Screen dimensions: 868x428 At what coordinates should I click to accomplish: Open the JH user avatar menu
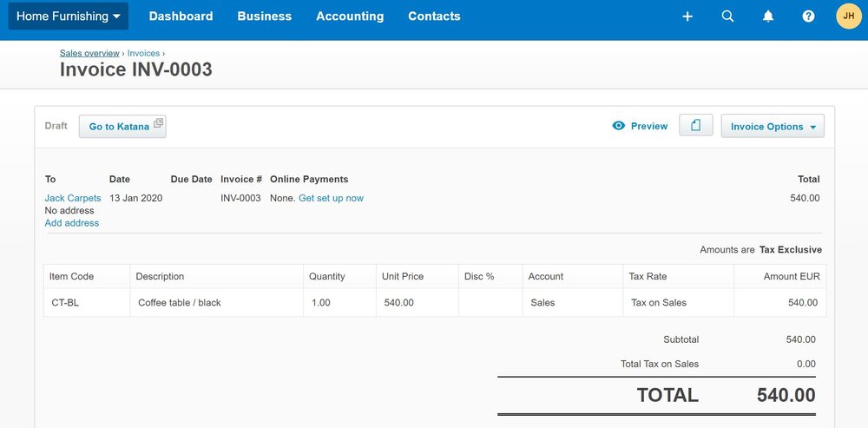click(849, 16)
